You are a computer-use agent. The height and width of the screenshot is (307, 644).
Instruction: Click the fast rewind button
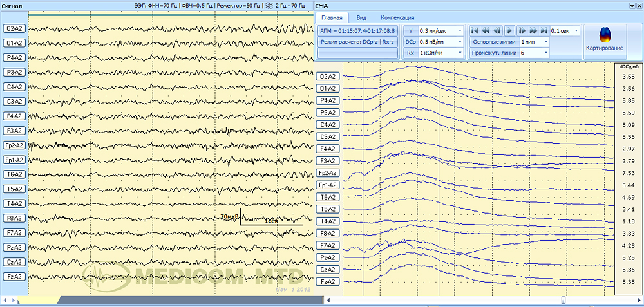486,30
